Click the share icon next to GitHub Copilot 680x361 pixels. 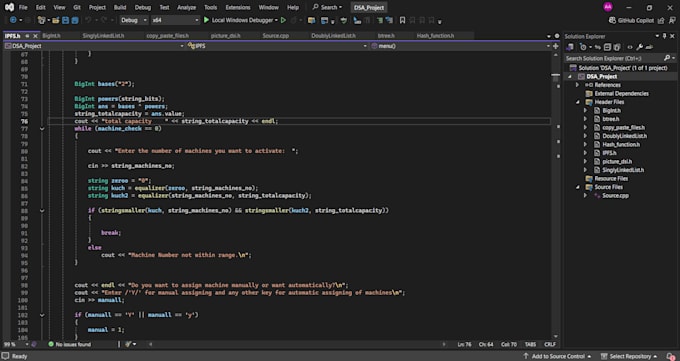click(661, 20)
